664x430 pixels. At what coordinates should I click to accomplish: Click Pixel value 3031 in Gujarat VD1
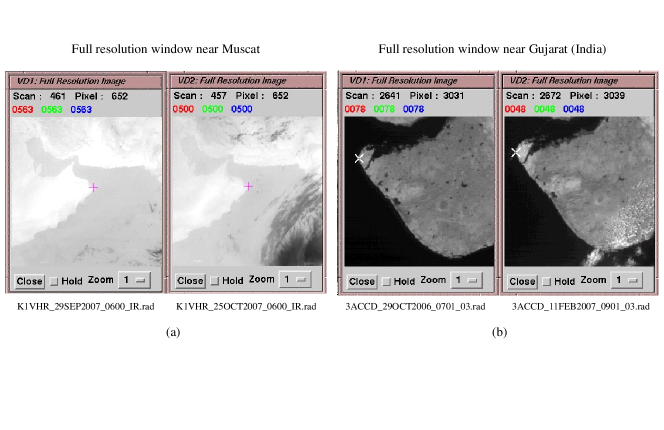(454, 96)
